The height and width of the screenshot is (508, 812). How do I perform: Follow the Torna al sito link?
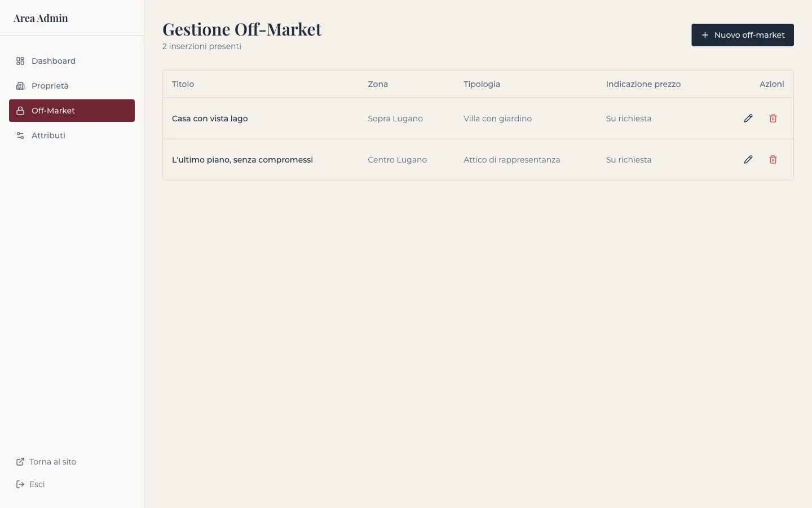pos(46,462)
